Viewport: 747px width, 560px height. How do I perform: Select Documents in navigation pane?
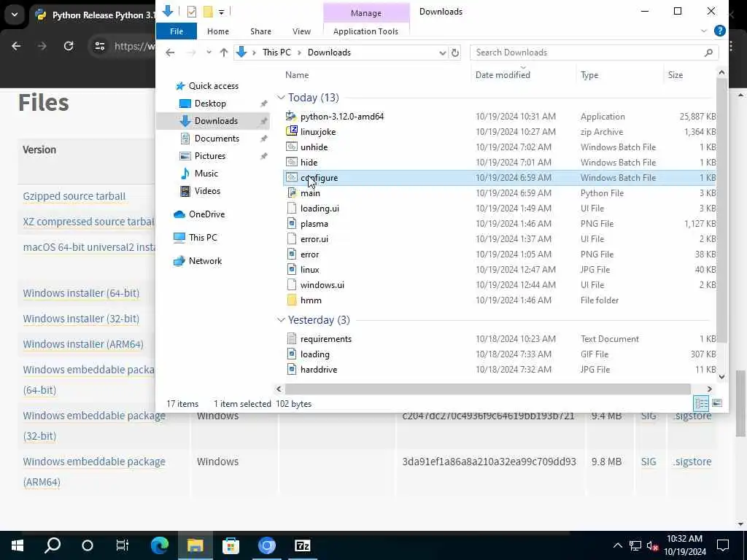pos(217,138)
